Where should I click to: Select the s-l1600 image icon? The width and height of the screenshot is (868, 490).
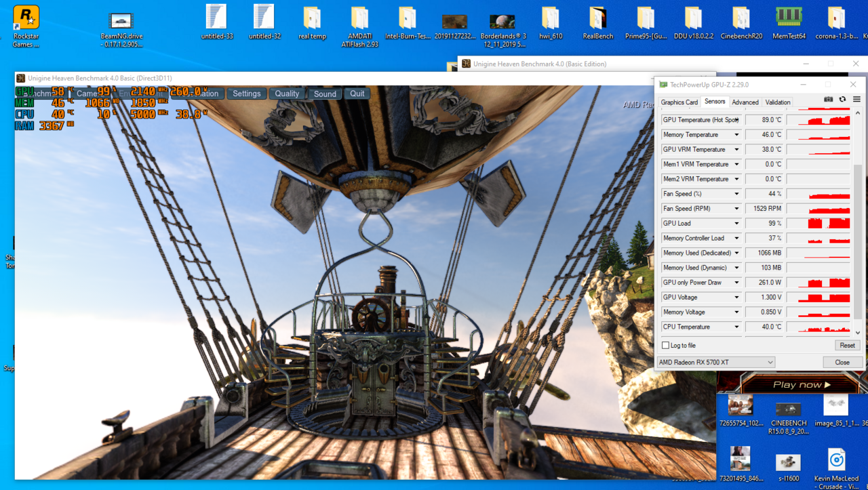[788, 468]
